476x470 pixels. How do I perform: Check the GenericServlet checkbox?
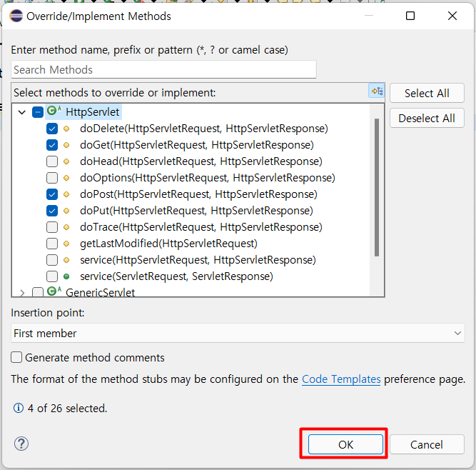click(x=38, y=292)
